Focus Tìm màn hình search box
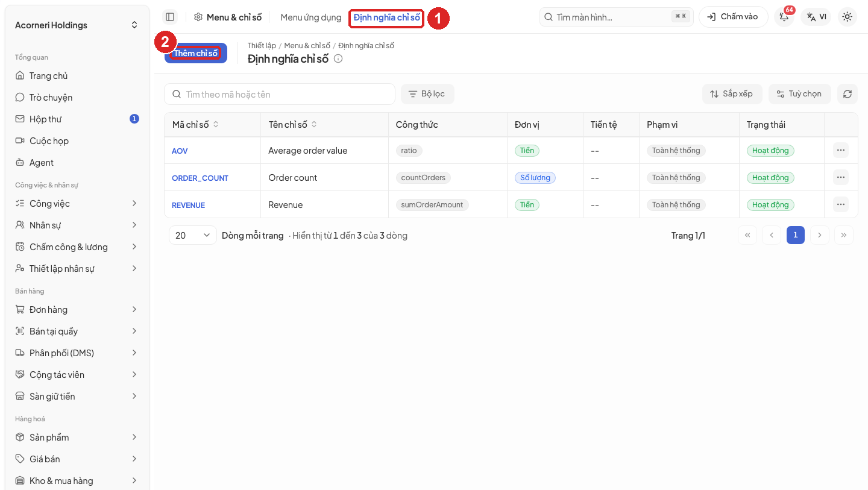Image resolution: width=868 pixels, height=490 pixels. pyautogui.click(x=617, y=17)
